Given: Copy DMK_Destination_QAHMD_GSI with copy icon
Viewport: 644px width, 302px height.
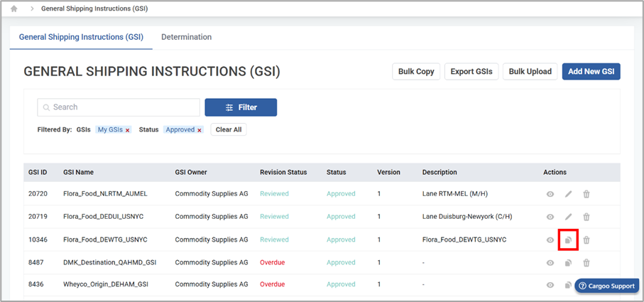Looking at the screenshot, I should click(x=568, y=262).
